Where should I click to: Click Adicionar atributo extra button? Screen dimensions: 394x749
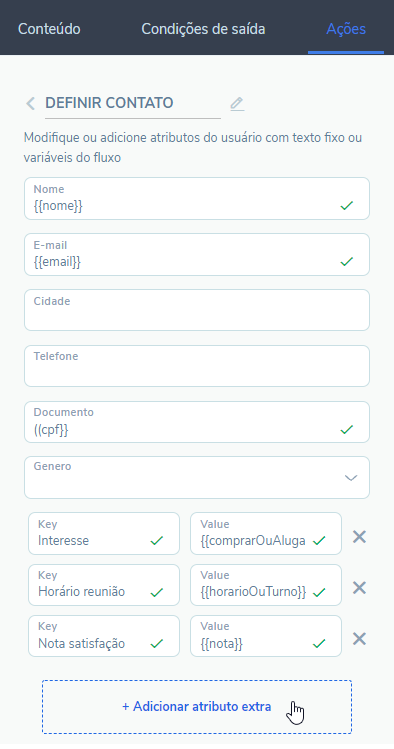197,707
